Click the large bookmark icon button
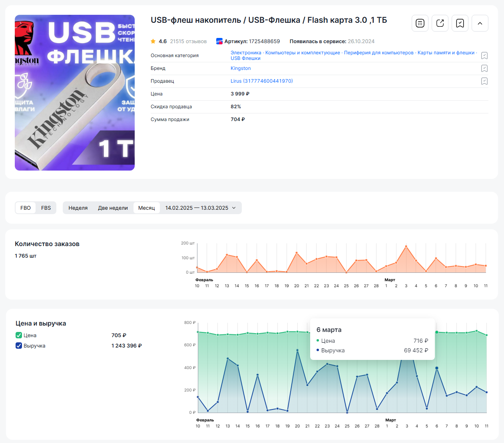This screenshot has height=443, width=504. click(460, 23)
